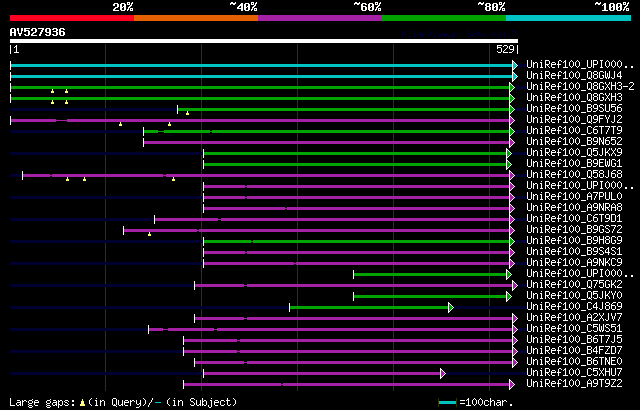Click the 529 end position label
Screen dimensions: 640x410
[x=505, y=49]
